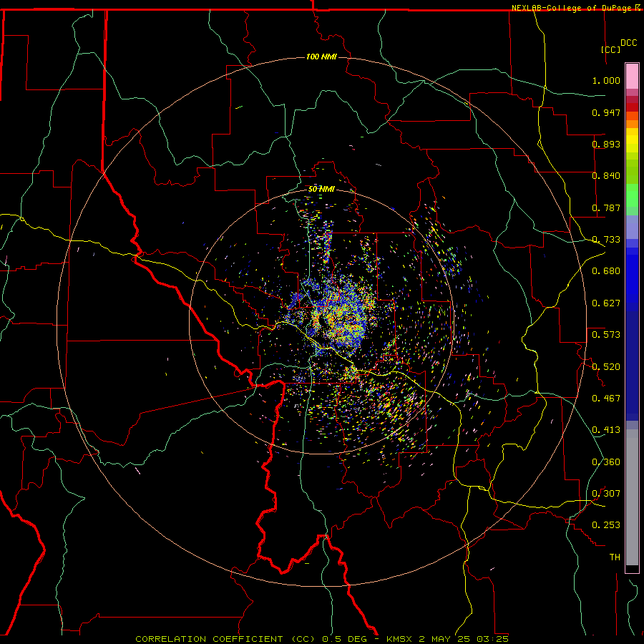Click the 0.360 legend value
The image size is (644, 644).
(606, 462)
